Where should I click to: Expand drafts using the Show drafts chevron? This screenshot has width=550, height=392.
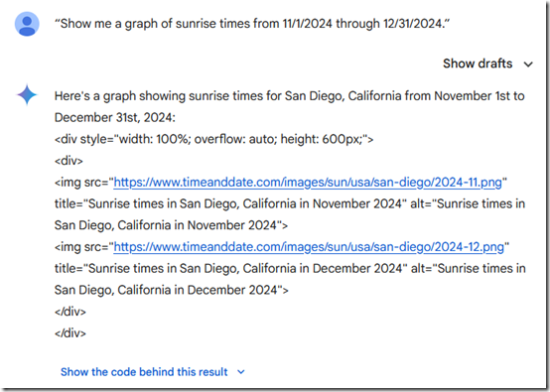point(528,65)
